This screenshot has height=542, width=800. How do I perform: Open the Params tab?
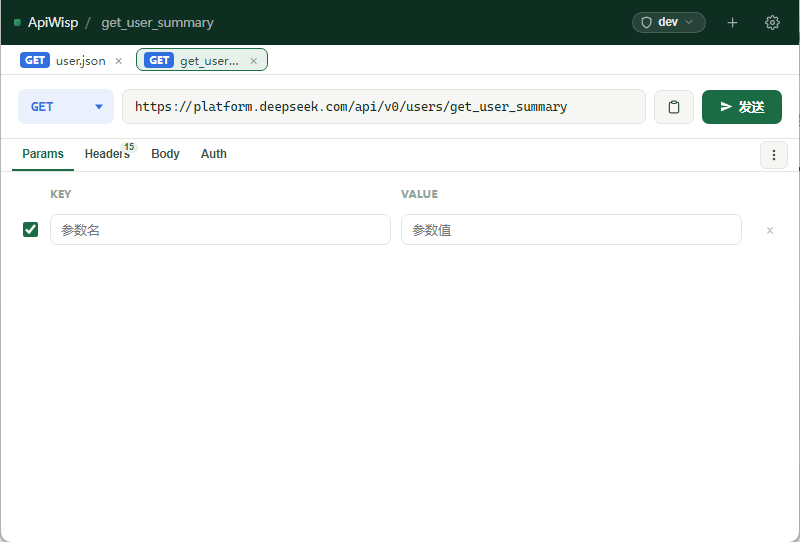point(43,154)
